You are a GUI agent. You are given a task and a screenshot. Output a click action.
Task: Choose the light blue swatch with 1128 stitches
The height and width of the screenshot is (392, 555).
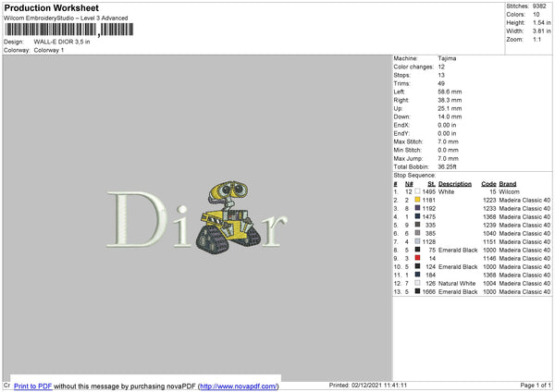(418, 241)
